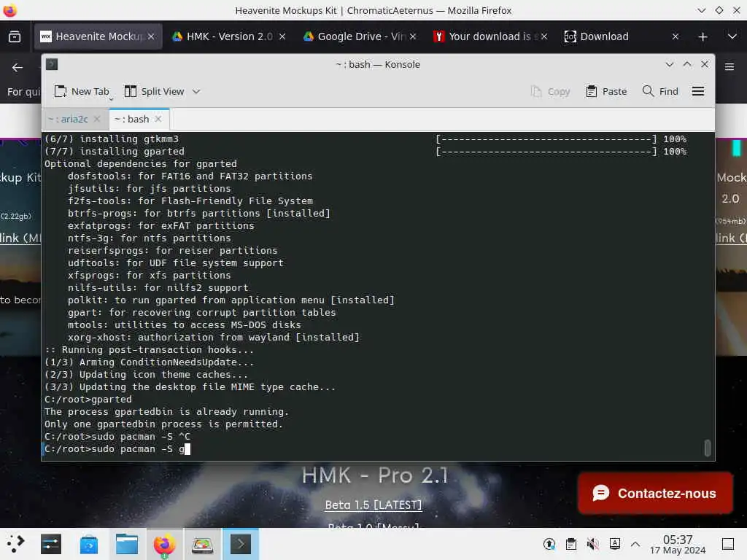Close the HMK - Version 2.0 tab

pyautogui.click(x=282, y=36)
